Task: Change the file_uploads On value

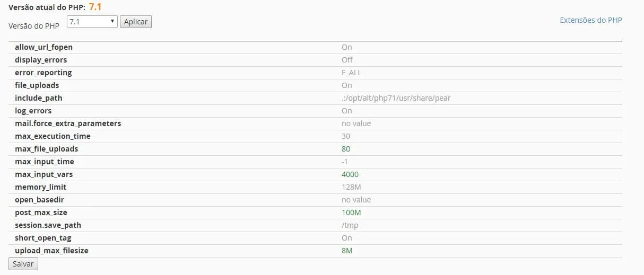Action: 347,85
